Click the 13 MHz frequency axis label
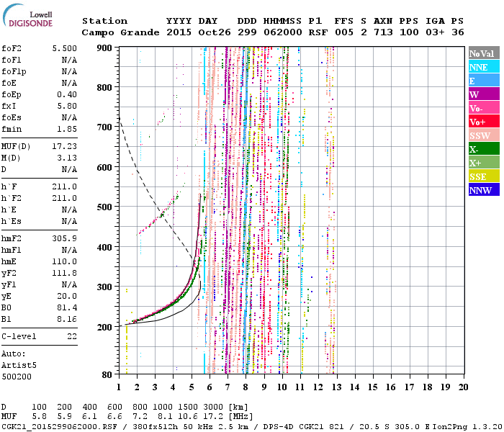Screen dimensions: 504x432 coord(336,387)
